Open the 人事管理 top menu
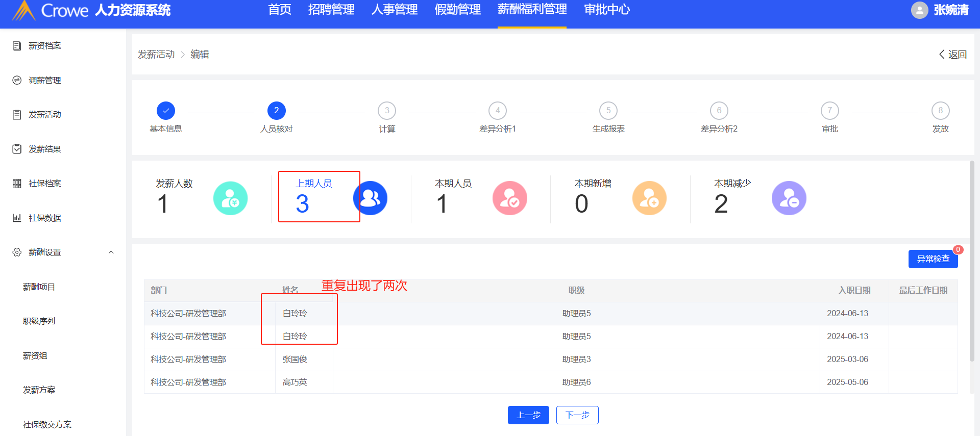The width and height of the screenshot is (980, 436). coord(395,10)
